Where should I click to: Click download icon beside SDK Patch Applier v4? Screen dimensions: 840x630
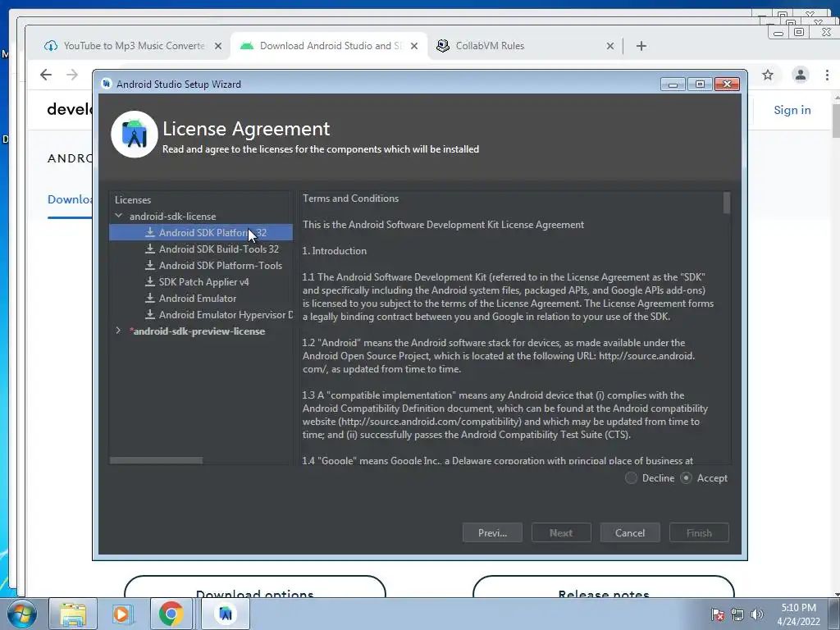[x=150, y=281]
